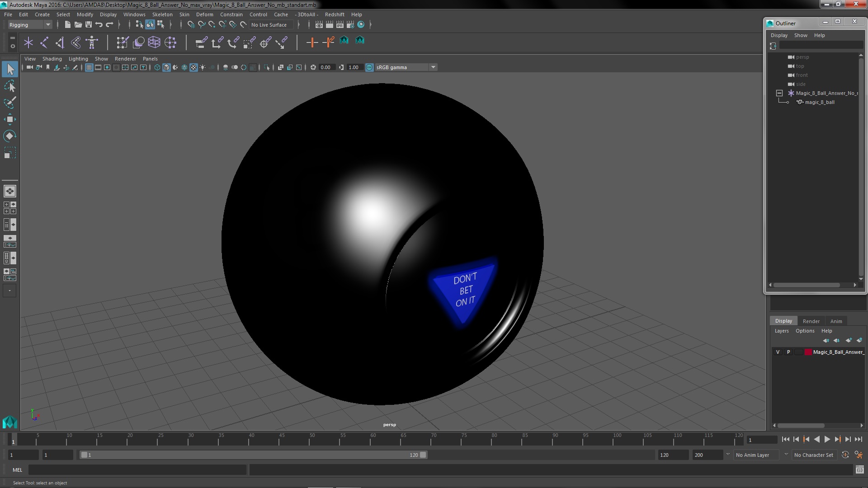
Task: Enable Snap to Points magnet icon
Action: coord(212,25)
